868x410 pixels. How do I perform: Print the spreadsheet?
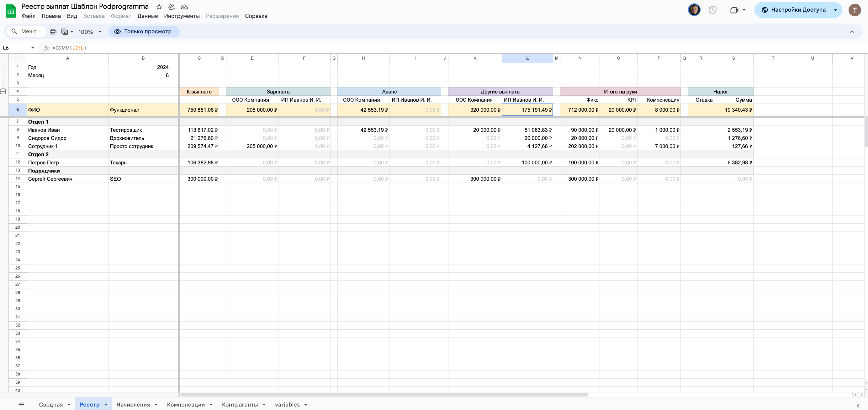click(53, 32)
